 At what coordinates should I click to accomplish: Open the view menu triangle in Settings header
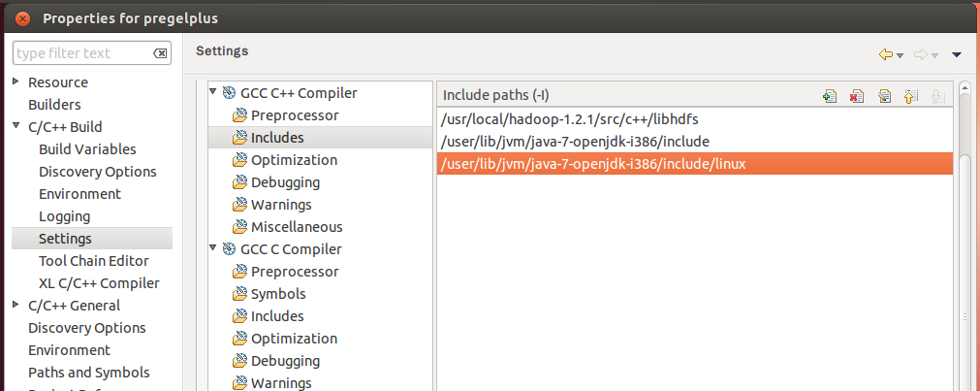[956, 55]
